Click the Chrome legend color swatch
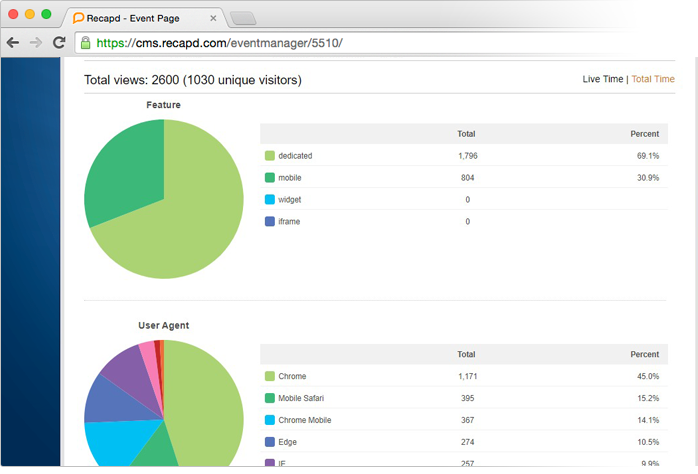Image resolution: width=698 pixels, height=474 pixels. (270, 376)
